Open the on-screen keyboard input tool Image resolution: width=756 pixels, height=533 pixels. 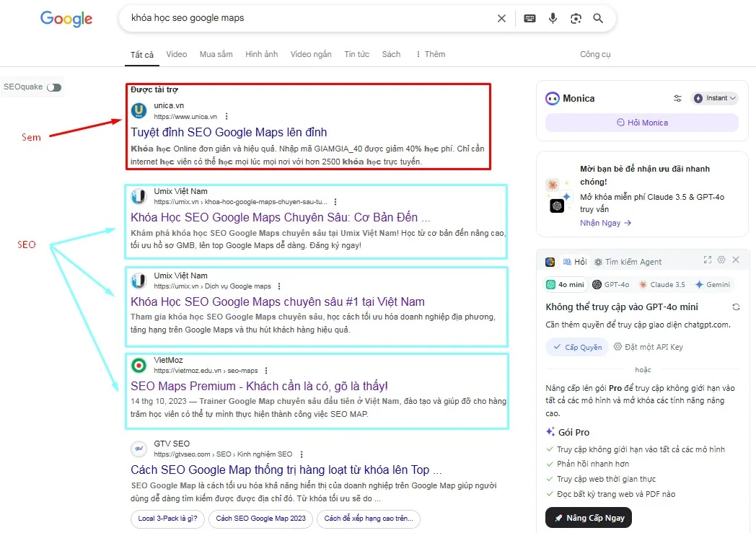(529, 18)
